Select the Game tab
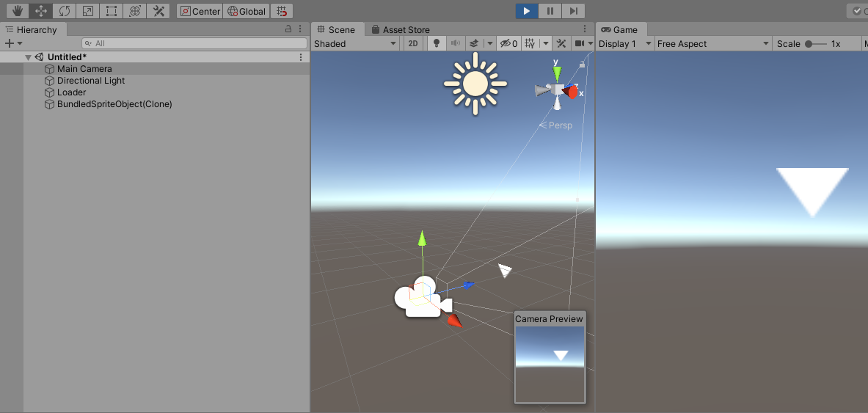The height and width of the screenshot is (413, 868). (619, 30)
